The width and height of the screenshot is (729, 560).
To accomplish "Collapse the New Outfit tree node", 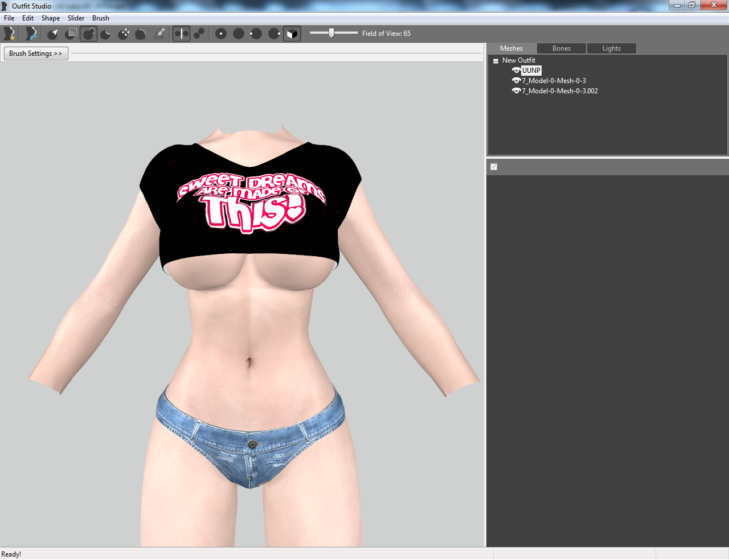I will tap(495, 60).
